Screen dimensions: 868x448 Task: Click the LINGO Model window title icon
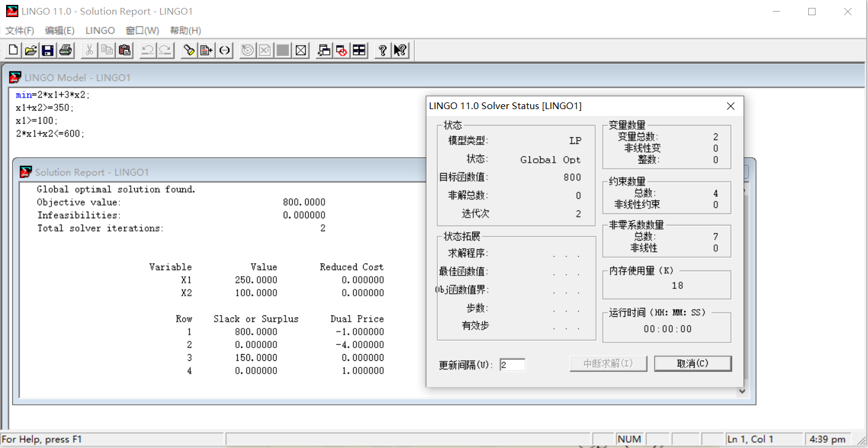point(15,77)
